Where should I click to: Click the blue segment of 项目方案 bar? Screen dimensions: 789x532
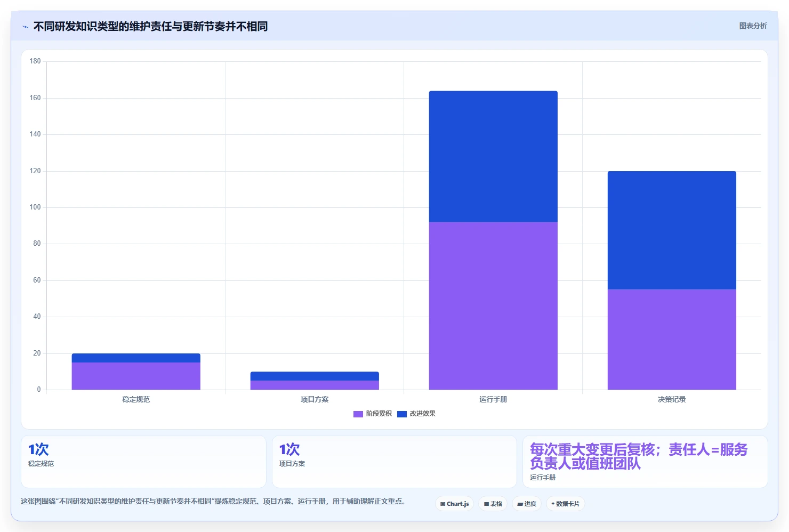[x=315, y=376]
